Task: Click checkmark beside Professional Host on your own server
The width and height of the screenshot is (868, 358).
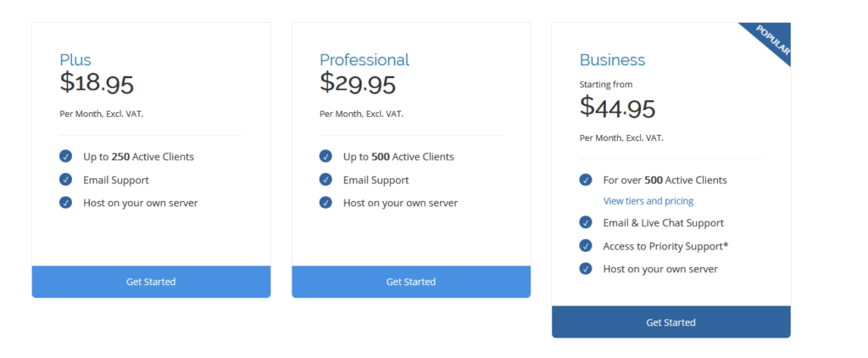Action: (x=325, y=202)
